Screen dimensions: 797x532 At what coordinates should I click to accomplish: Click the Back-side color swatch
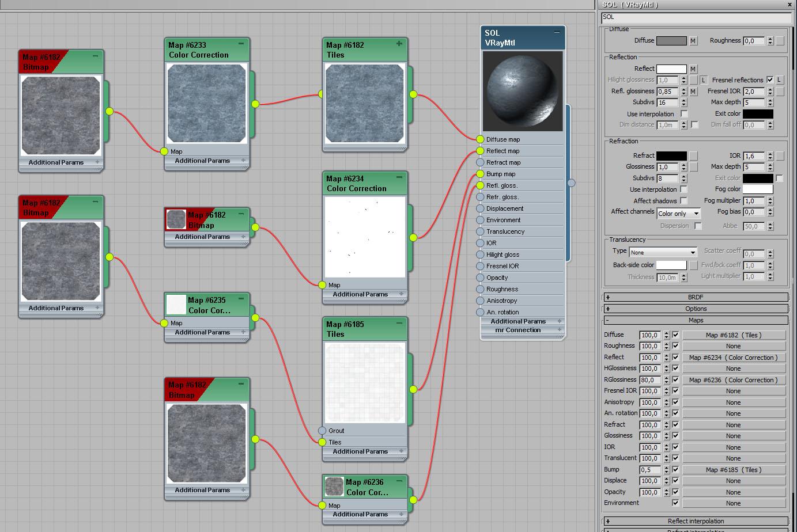(x=671, y=265)
